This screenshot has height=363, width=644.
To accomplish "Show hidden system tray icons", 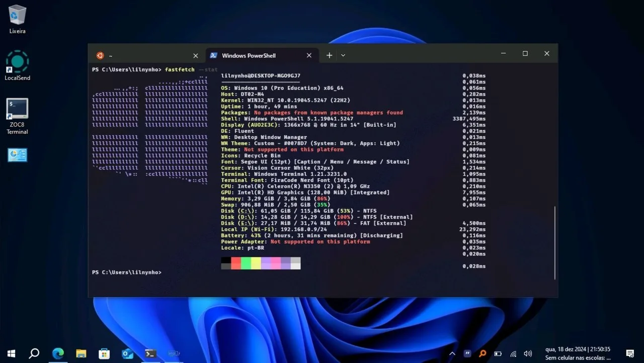I will pyautogui.click(x=452, y=353).
